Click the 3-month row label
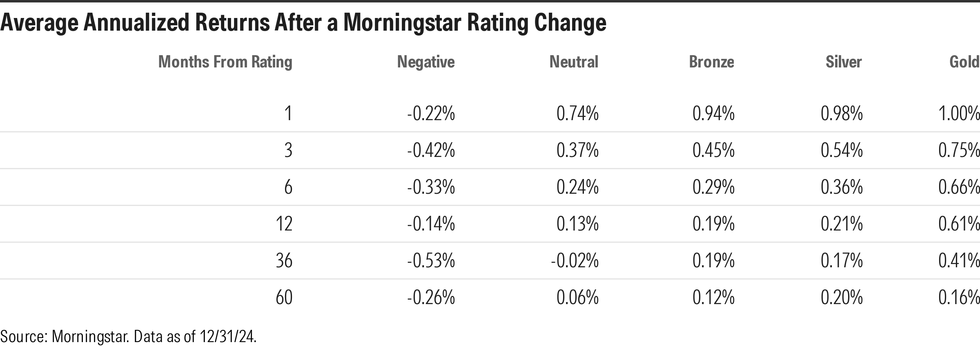Screen dimensions: 980x347 click(x=288, y=150)
